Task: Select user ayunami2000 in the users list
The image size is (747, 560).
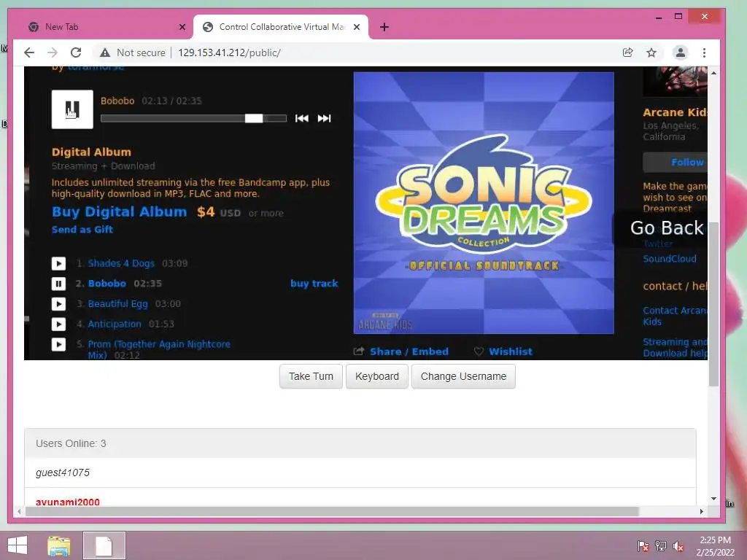Action: pos(68,502)
